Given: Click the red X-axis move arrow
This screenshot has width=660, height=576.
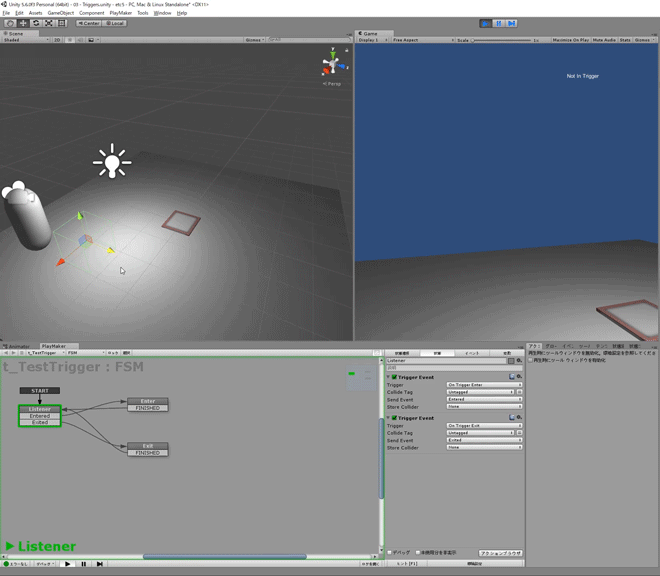Looking at the screenshot, I should [61, 262].
